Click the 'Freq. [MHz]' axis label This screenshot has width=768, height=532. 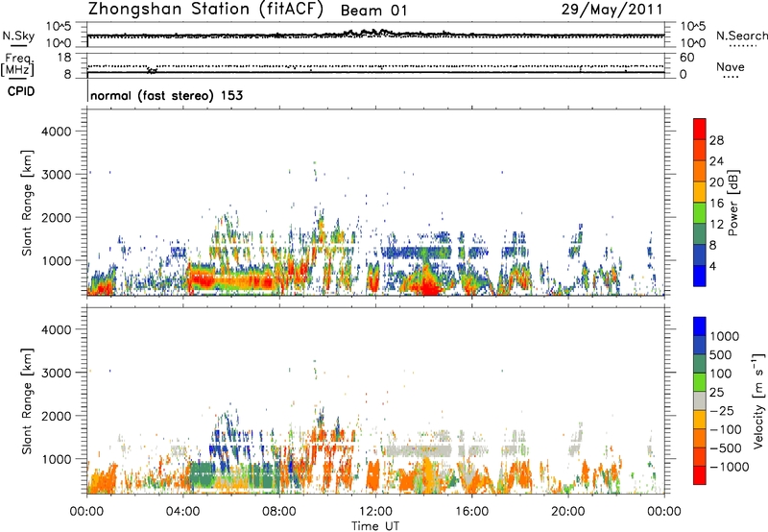pos(17,64)
